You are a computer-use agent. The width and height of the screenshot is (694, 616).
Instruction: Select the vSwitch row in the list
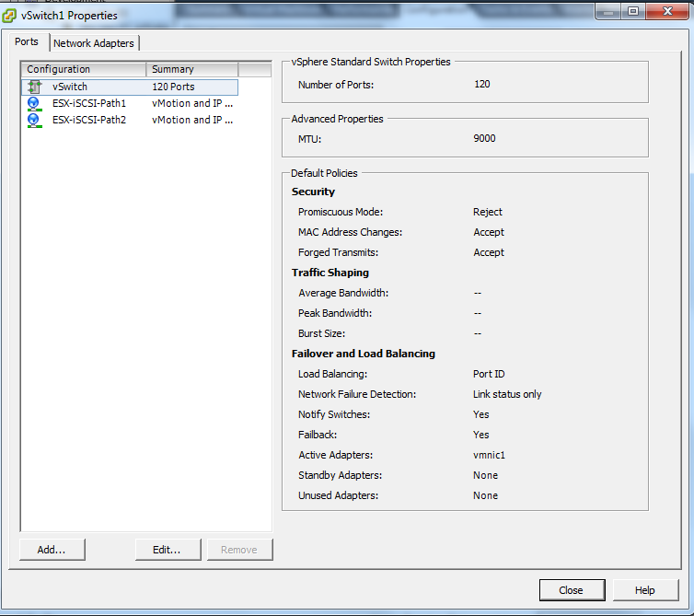(x=130, y=87)
